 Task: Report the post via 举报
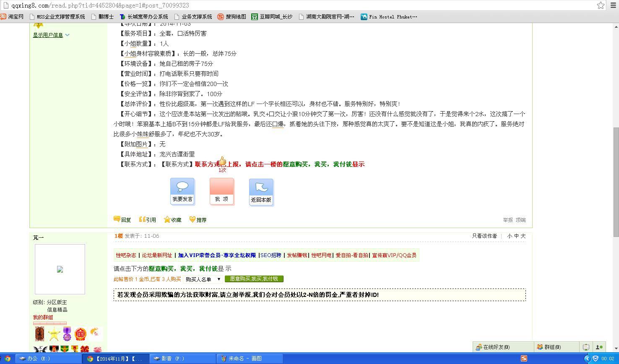click(x=508, y=220)
